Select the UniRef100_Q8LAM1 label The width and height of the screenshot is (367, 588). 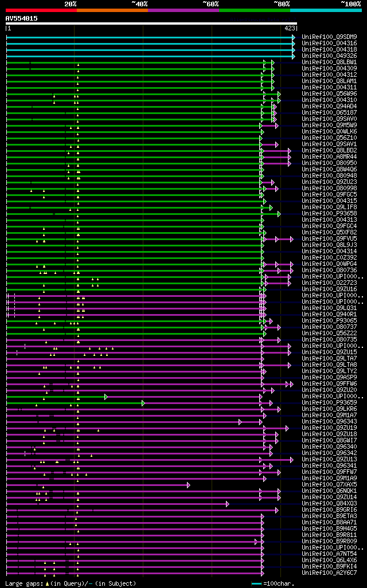(330, 81)
